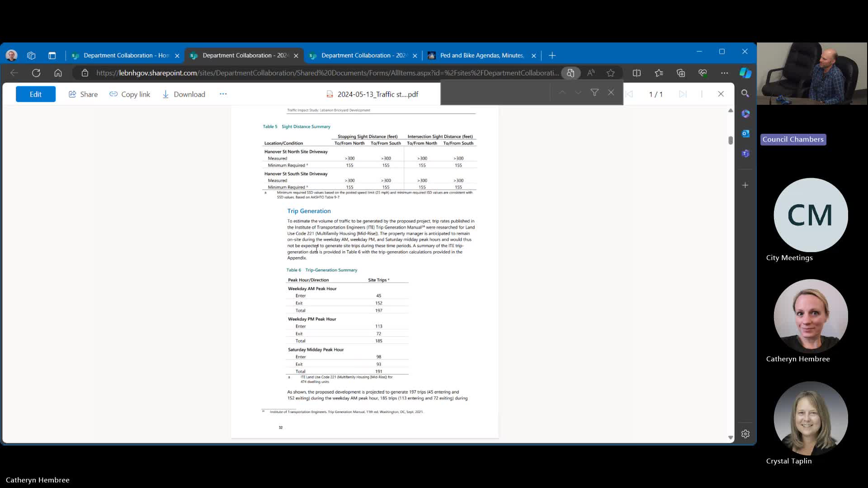Go to browser Home icon
The image size is (868, 488).
[58, 73]
